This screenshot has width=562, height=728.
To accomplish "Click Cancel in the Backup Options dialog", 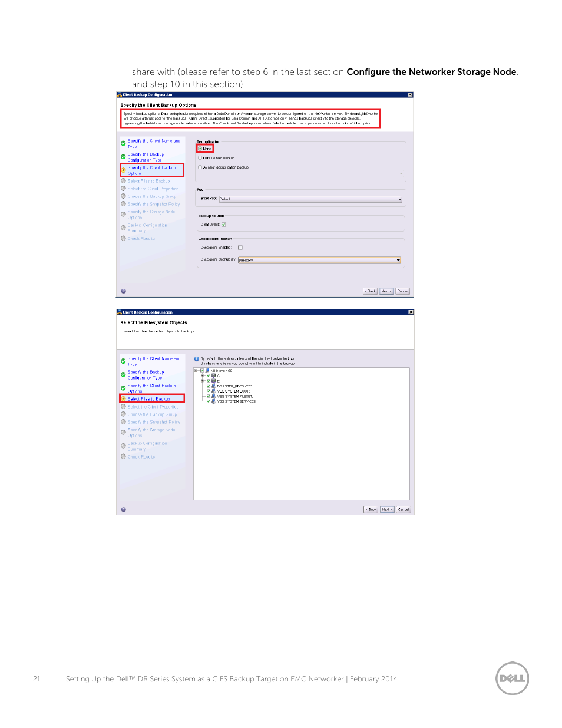I will 403,291.
